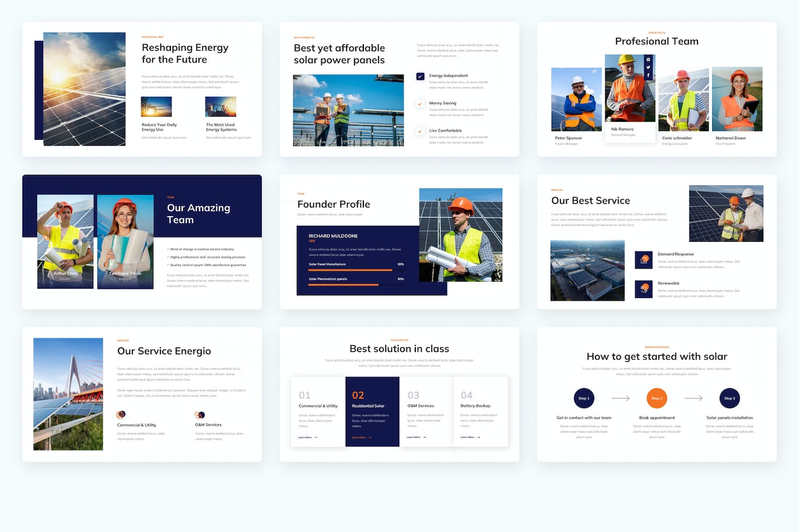
Task: Click the Demand Response service icon
Action: [643, 259]
